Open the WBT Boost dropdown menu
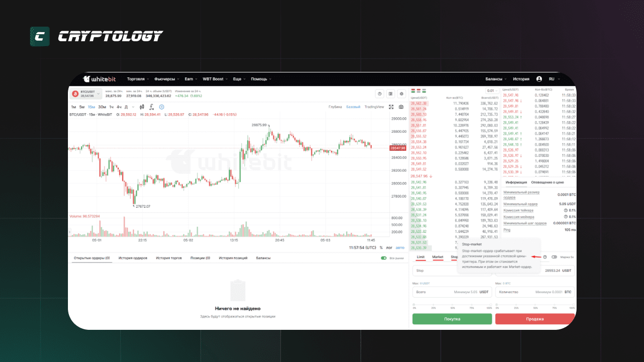This screenshot has height=362, width=644. pyautogui.click(x=215, y=79)
